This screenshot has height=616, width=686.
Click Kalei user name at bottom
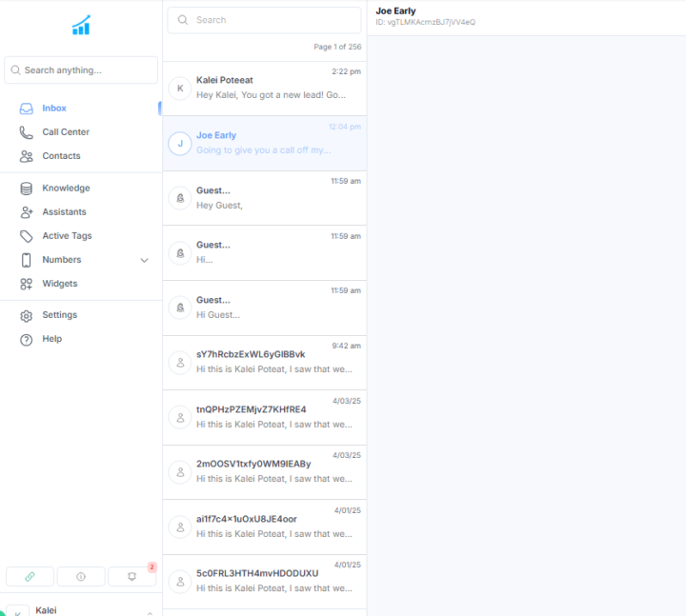tap(46, 610)
